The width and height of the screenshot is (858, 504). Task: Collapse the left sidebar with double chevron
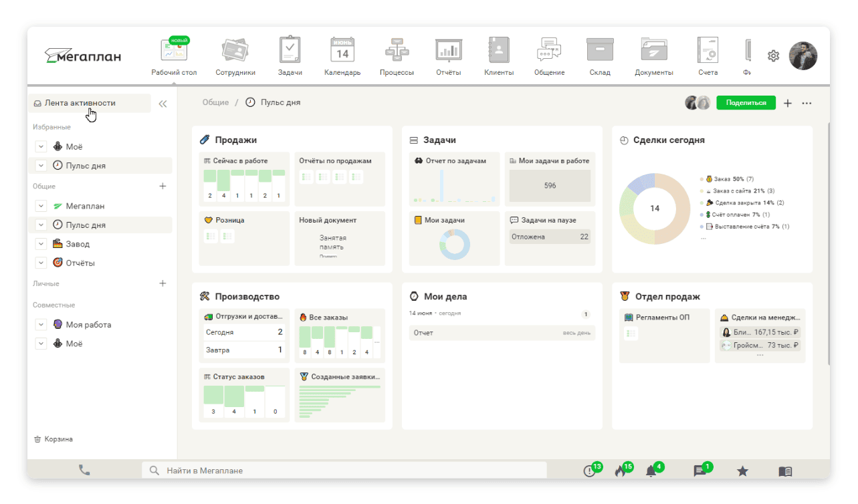tap(163, 104)
